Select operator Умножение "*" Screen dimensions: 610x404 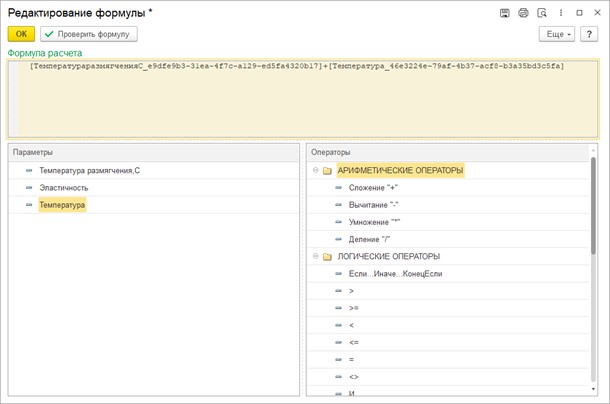[374, 222]
